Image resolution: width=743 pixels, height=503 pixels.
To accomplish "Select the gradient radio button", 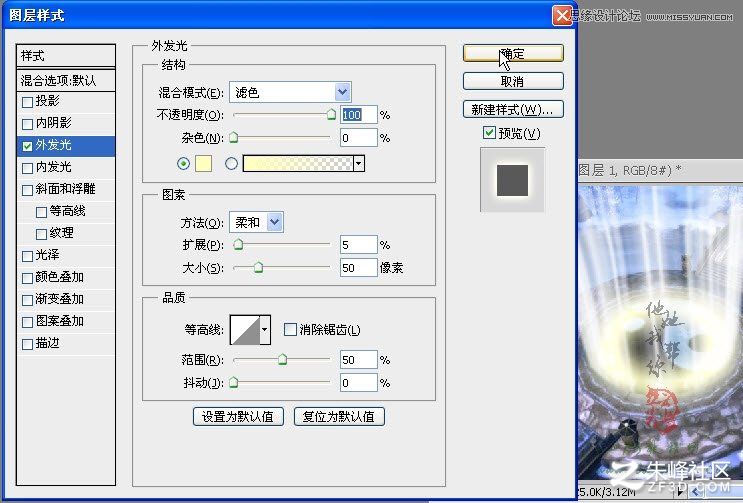I will pyautogui.click(x=231, y=163).
